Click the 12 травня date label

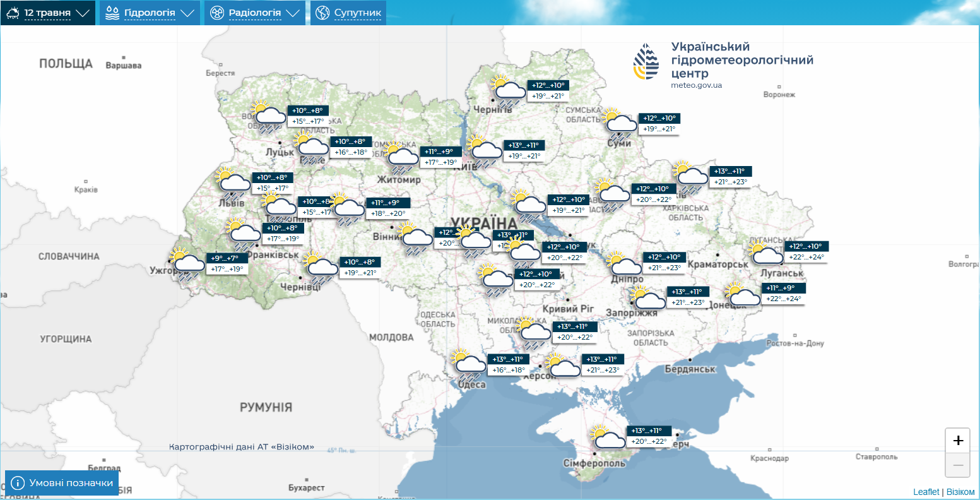[x=48, y=13]
